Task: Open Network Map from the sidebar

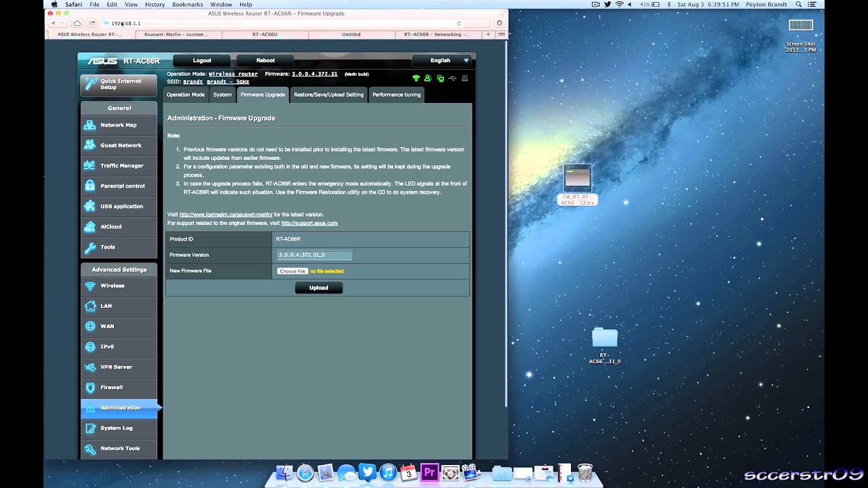Action: coord(119,125)
